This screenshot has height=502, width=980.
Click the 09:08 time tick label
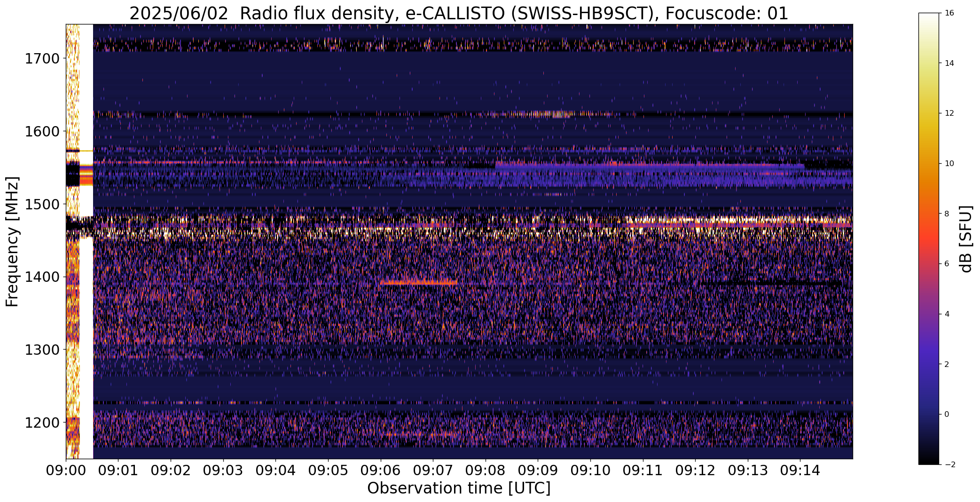pyautogui.click(x=486, y=470)
